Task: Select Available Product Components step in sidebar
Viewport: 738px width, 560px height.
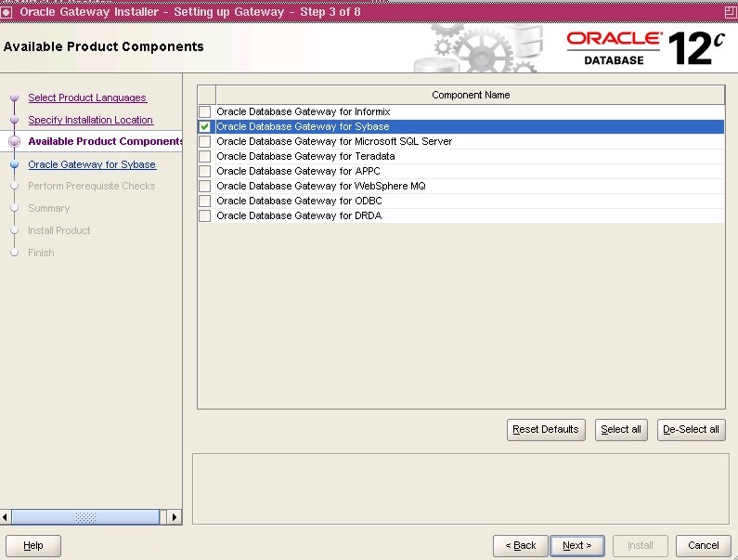Action: pos(105,141)
